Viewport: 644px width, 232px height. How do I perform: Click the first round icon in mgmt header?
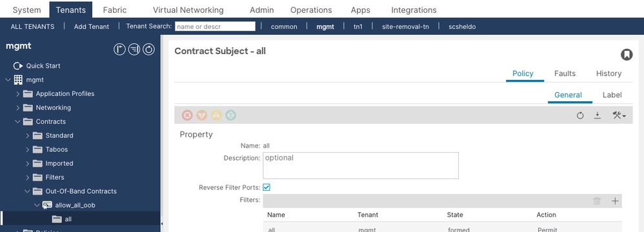click(x=119, y=50)
